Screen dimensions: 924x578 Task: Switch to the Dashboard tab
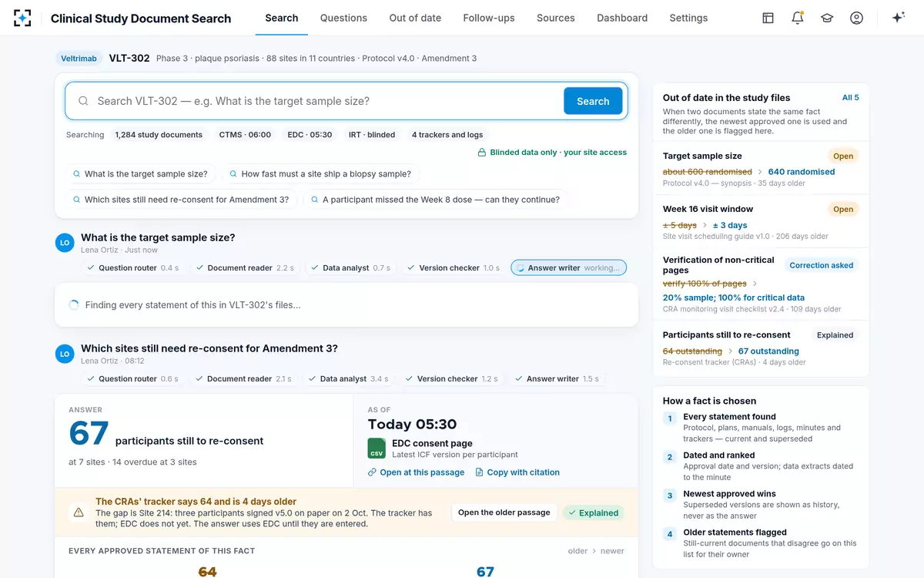[622, 18]
